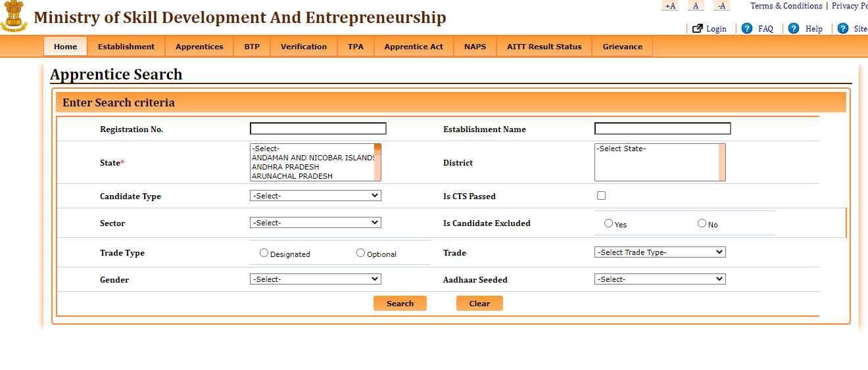Open the Help link
The width and height of the screenshot is (868, 370).
click(814, 29)
